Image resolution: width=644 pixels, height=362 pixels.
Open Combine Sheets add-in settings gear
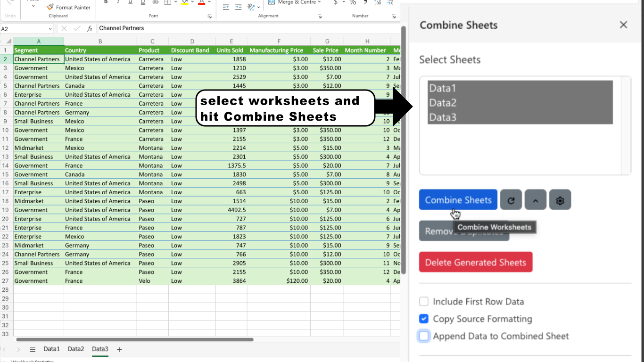[x=560, y=200]
